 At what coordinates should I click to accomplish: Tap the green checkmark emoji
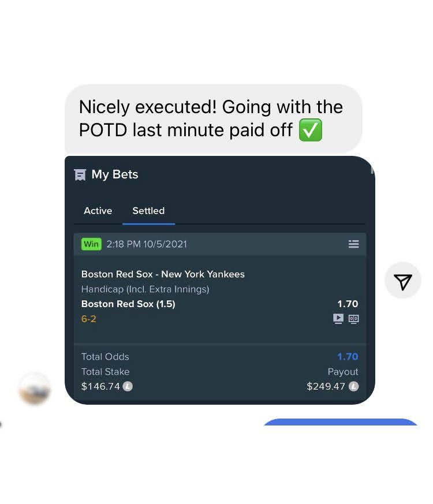310,130
